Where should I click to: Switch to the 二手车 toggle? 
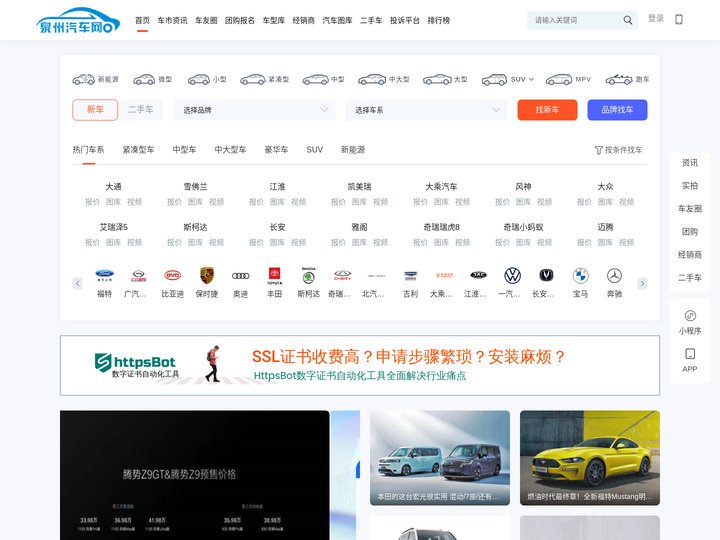[141, 110]
